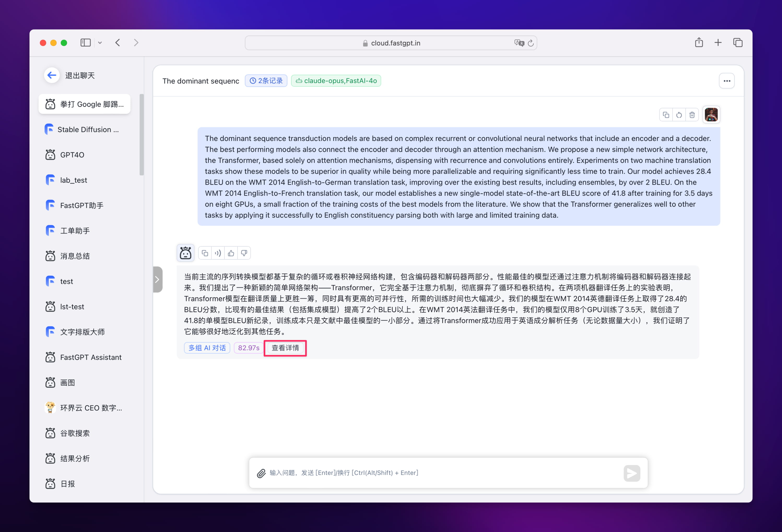The width and height of the screenshot is (782, 532).
Task: Click the 查看详情 button
Action: (285, 348)
